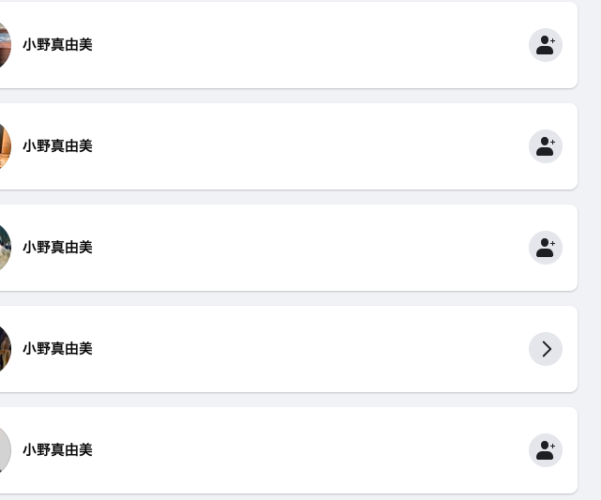
Task: Click the greenish avatar of third result
Action: pos(5,248)
